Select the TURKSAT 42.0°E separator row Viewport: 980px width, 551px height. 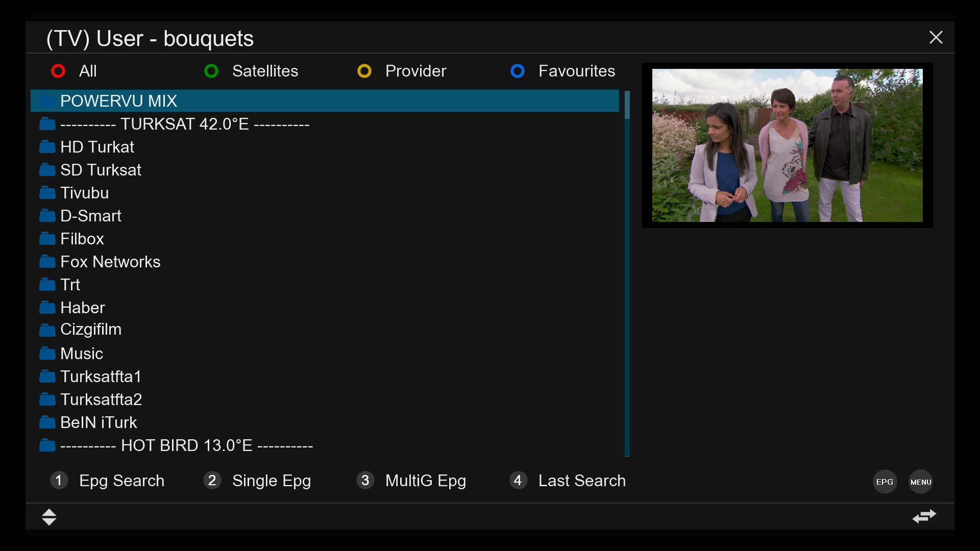coord(325,124)
